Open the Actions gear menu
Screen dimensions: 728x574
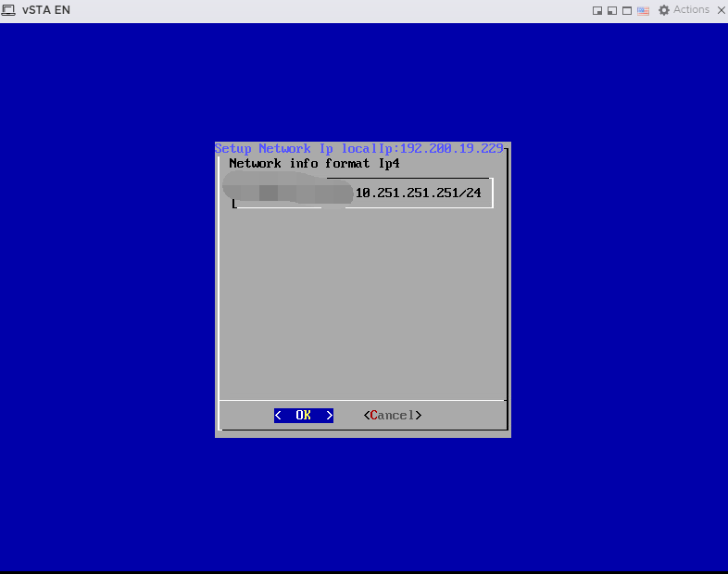[684, 10]
